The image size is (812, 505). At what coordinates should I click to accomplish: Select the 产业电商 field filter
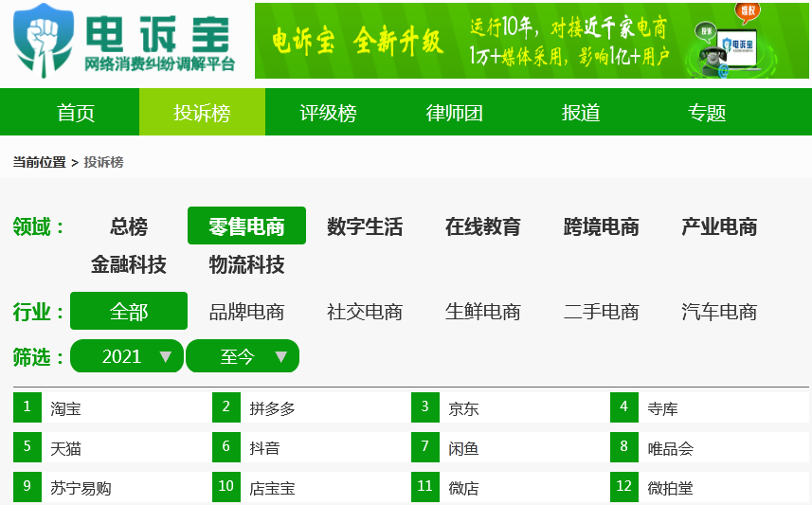pos(719,225)
